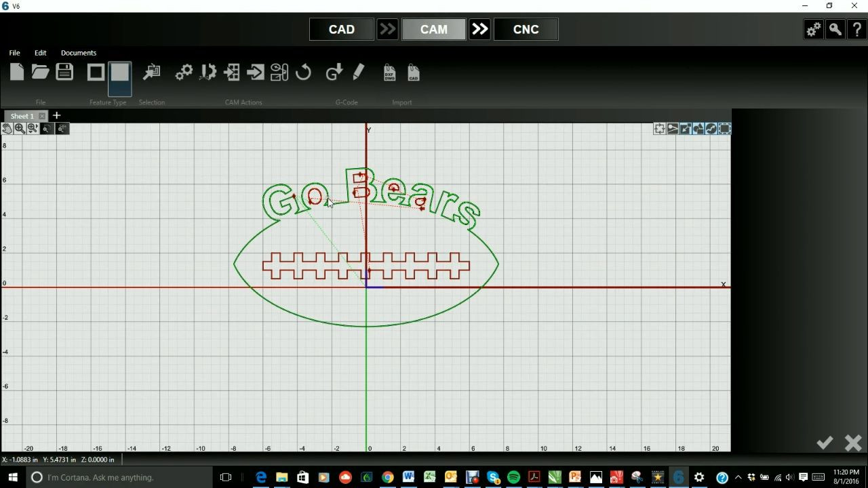Screen dimensions: 868x488
Task: Import a DXF/DWG file icon
Action: [x=389, y=73]
